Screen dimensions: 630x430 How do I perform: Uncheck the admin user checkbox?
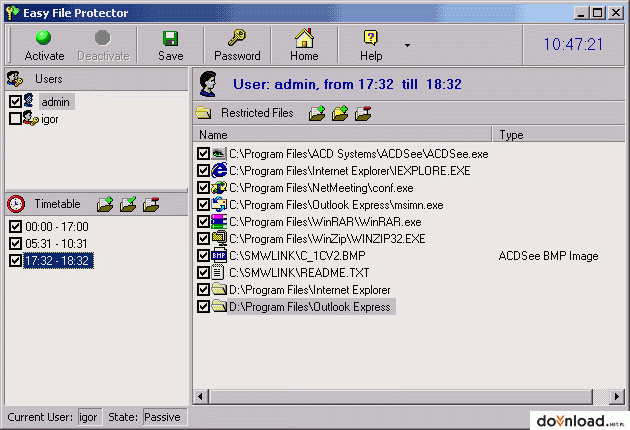coord(15,101)
